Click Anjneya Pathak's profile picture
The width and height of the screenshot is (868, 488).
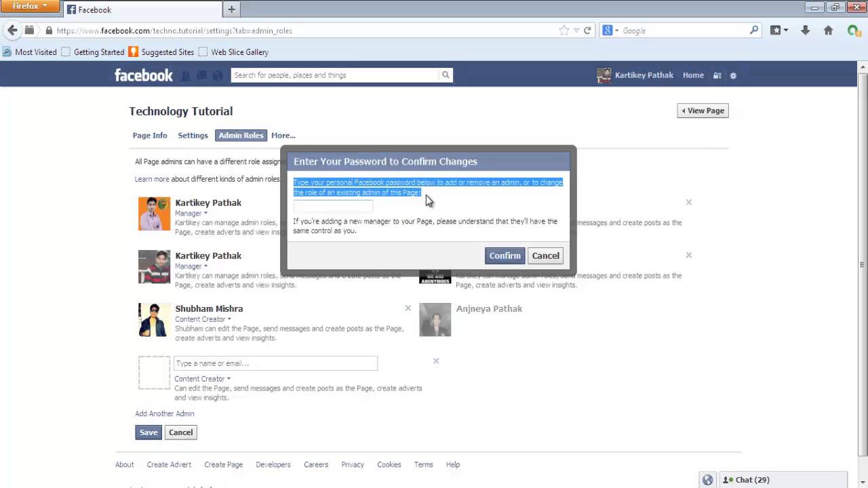coord(435,320)
